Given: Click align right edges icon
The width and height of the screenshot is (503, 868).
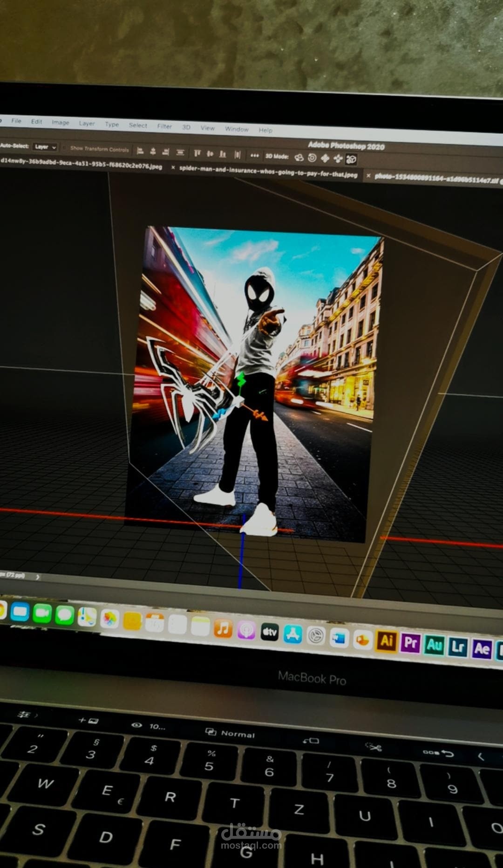Looking at the screenshot, I should pos(166,152).
